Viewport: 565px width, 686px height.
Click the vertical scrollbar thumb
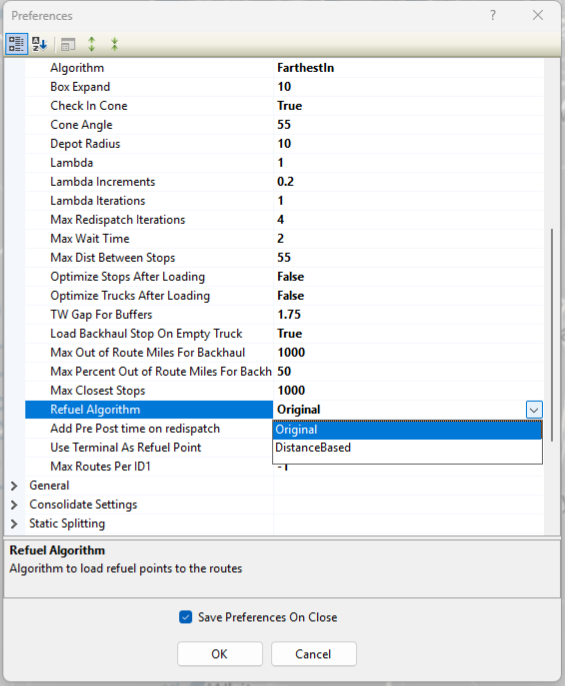pos(552,335)
